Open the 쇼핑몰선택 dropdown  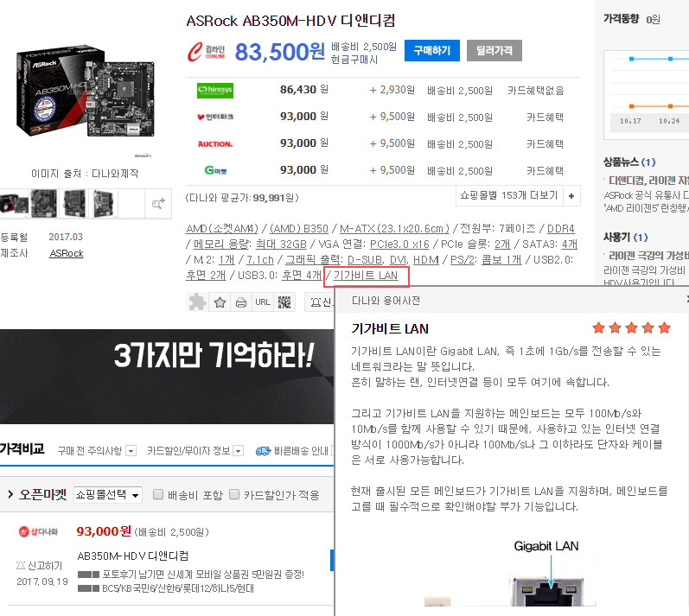click(x=107, y=495)
